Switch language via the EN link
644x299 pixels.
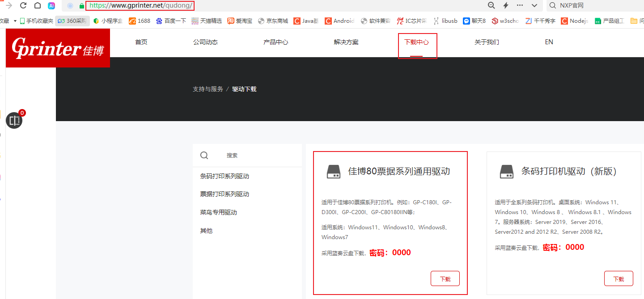tap(549, 42)
